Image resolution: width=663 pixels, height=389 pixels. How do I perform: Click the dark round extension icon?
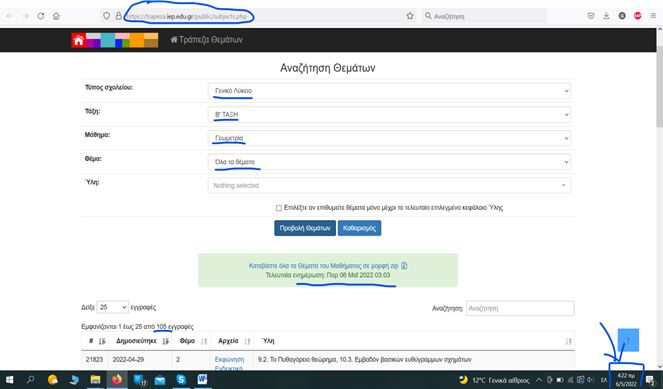(x=622, y=16)
